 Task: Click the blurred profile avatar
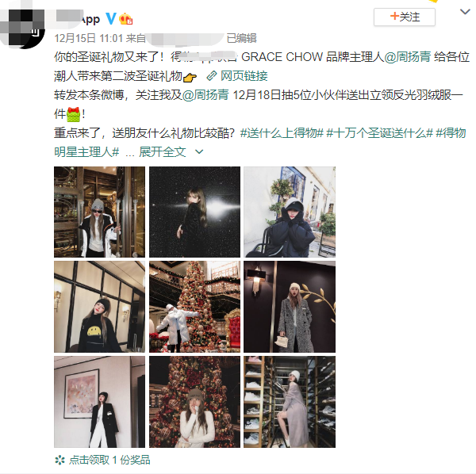click(22, 28)
